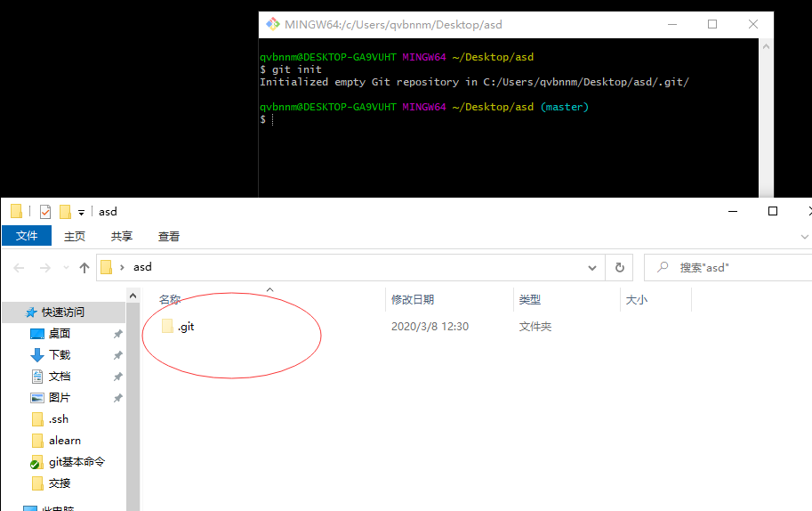812x511 pixels.
Task: Open the recent locations dropdown arrow
Action: coord(66,267)
